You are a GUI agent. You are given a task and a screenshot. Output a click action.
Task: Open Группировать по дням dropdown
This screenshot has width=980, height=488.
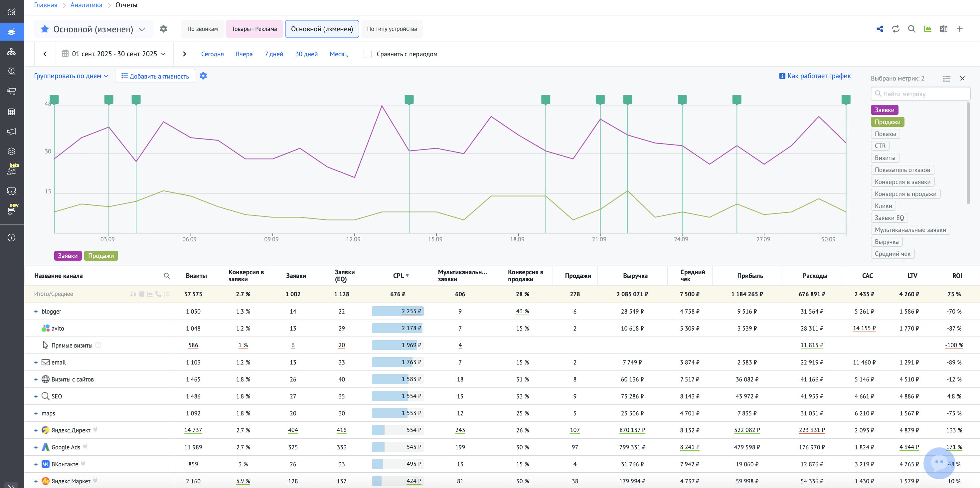point(71,76)
